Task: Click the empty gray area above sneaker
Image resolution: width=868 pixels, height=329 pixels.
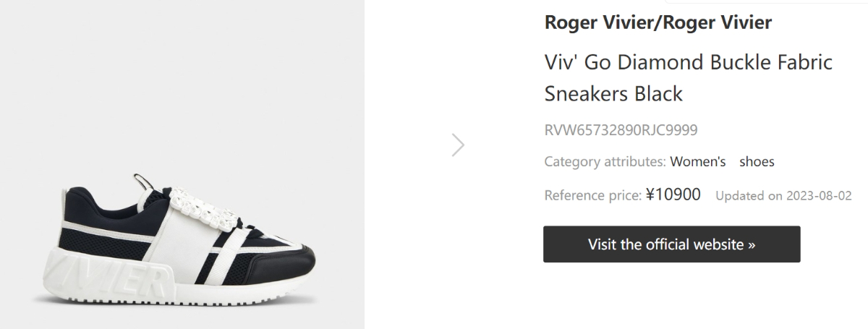Action: point(181,72)
